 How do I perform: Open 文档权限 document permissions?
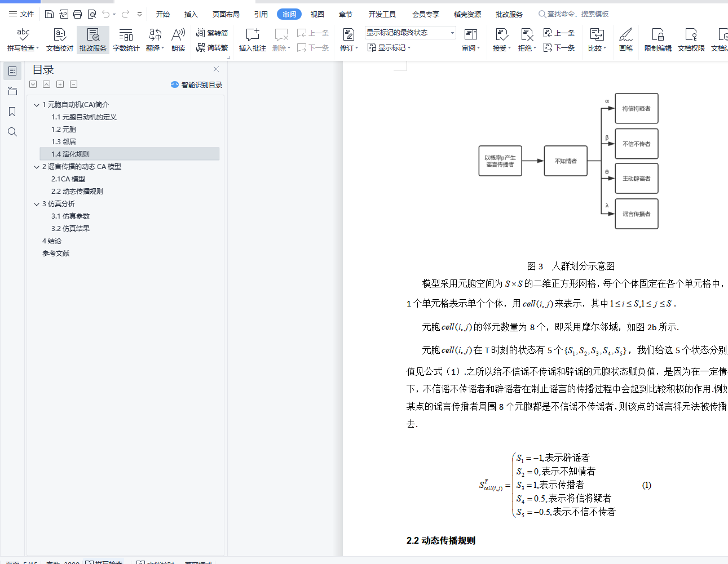point(691,40)
